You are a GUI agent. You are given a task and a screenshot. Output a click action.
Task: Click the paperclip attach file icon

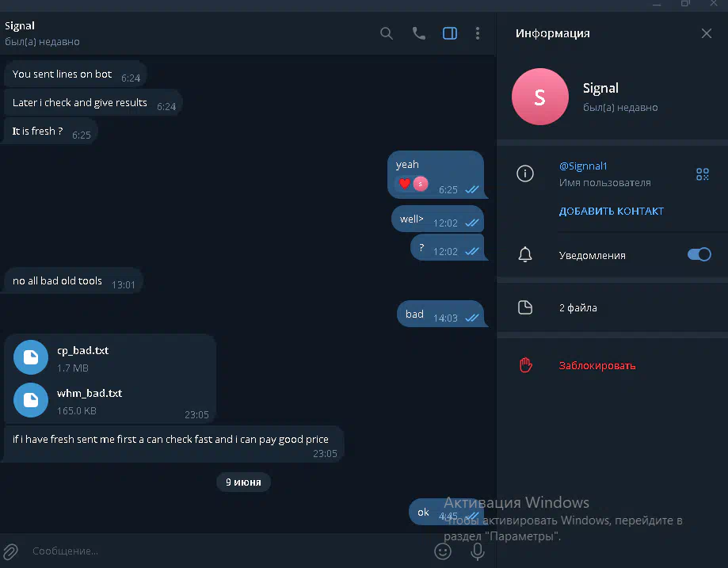[x=10, y=551]
